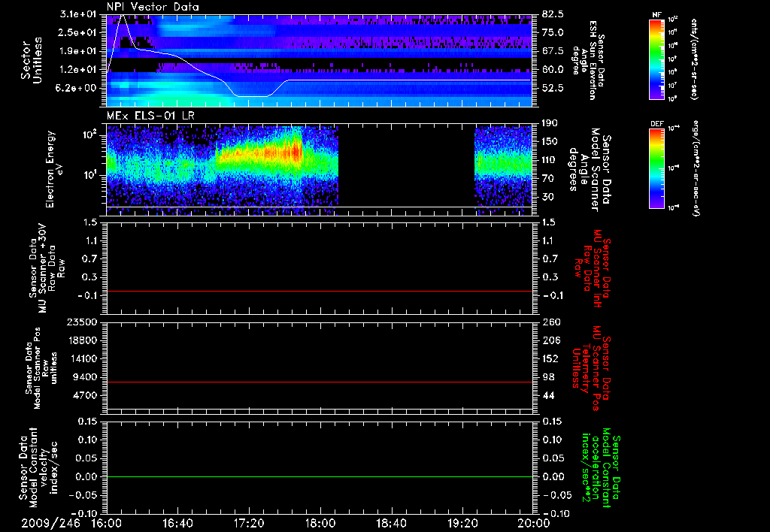770x532 pixels.
Task: Click the '4700' scanner position axis value
Action: click(84, 395)
